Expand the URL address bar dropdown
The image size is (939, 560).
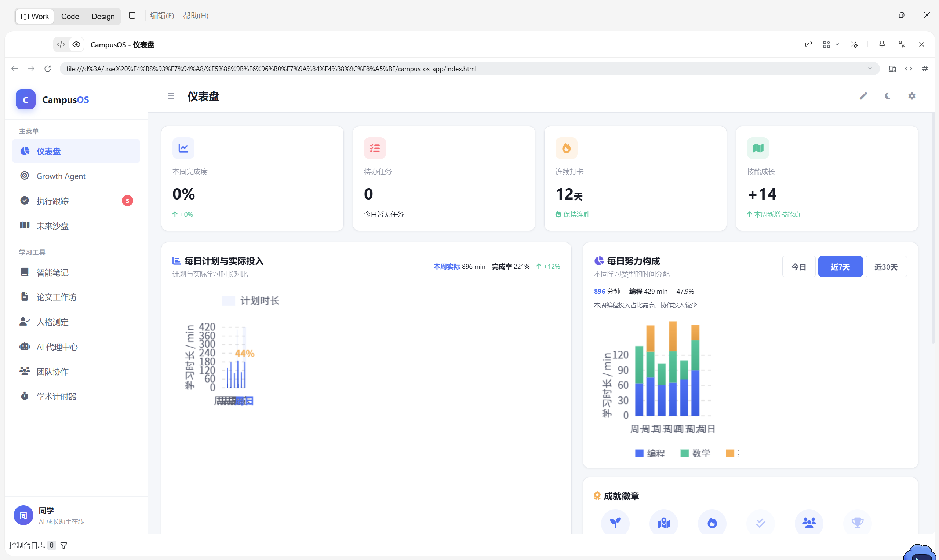870,69
